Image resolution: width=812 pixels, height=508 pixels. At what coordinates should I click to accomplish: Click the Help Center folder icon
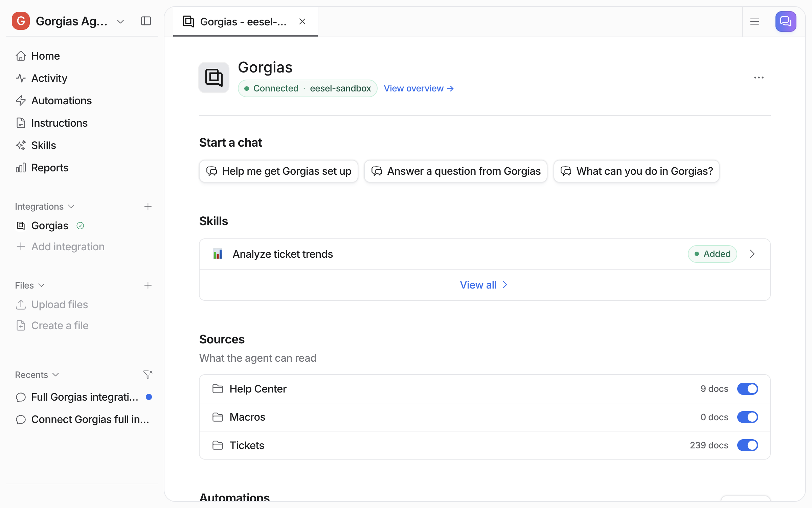point(218,389)
